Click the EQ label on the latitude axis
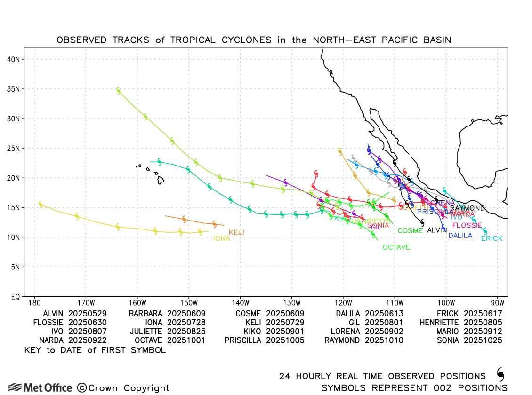Screen dimensions: 532x395 tap(15, 296)
